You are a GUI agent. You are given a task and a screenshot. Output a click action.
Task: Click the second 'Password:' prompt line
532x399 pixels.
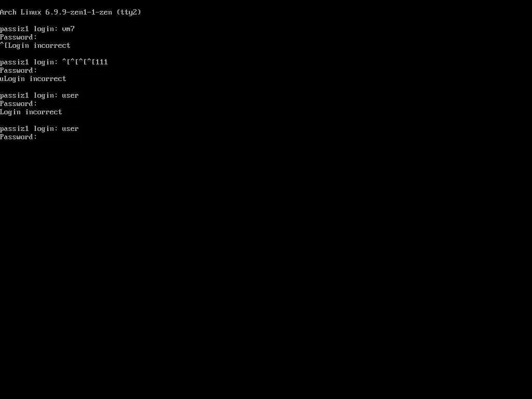pos(19,70)
